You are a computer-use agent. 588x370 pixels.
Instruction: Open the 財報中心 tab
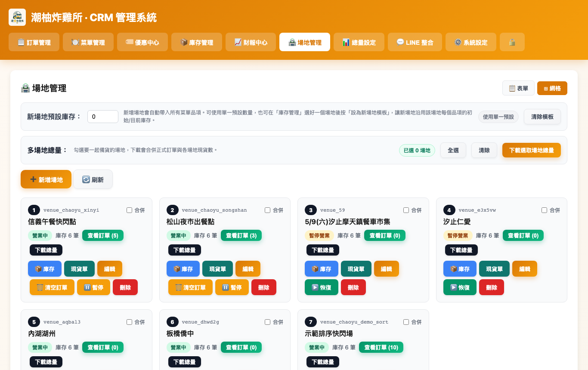coord(251,42)
